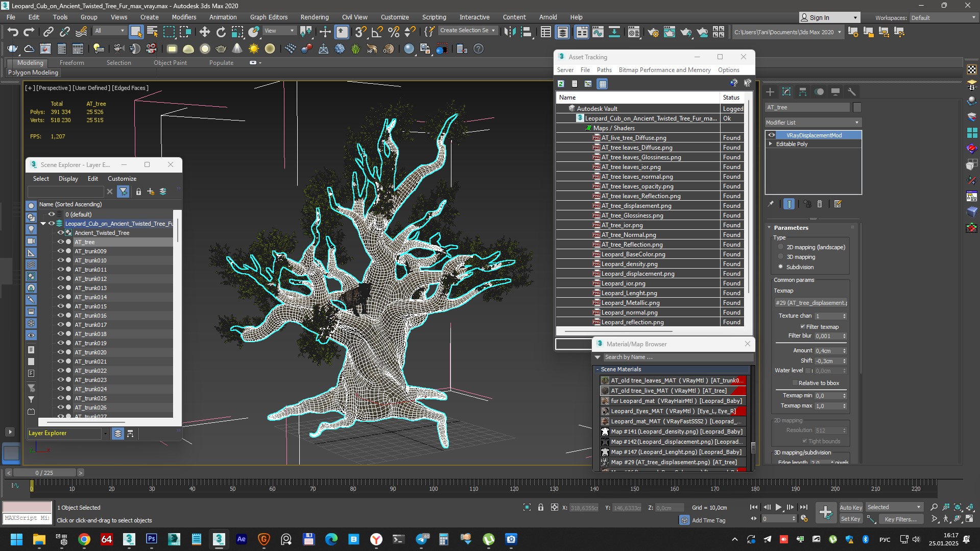Click the Sign In button
Screen dimensions: 980x551
pos(829,17)
